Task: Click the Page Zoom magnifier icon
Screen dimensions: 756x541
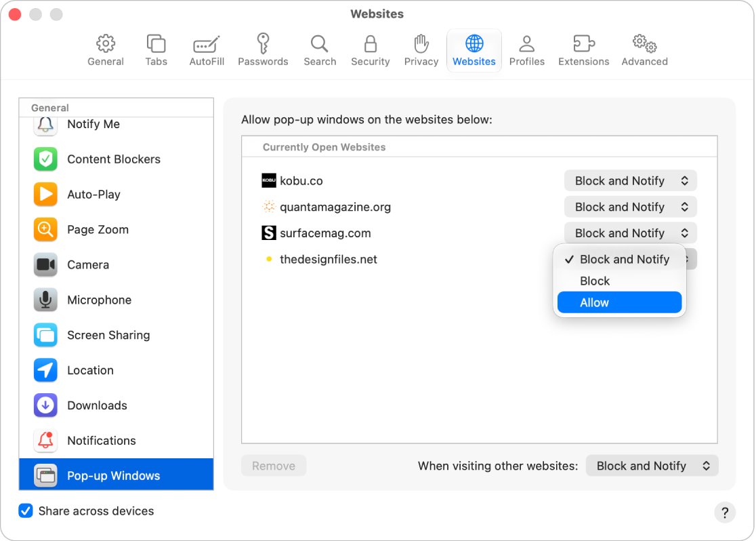Action: coord(45,230)
